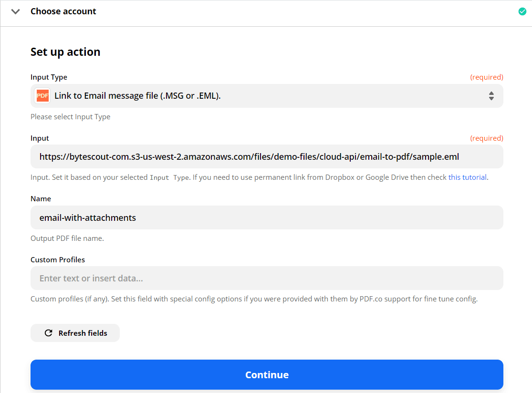Viewport: 532px width, 393px height.
Task: Click the required label next to Input Type
Action: pyautogui.click(x=487, y=77)
